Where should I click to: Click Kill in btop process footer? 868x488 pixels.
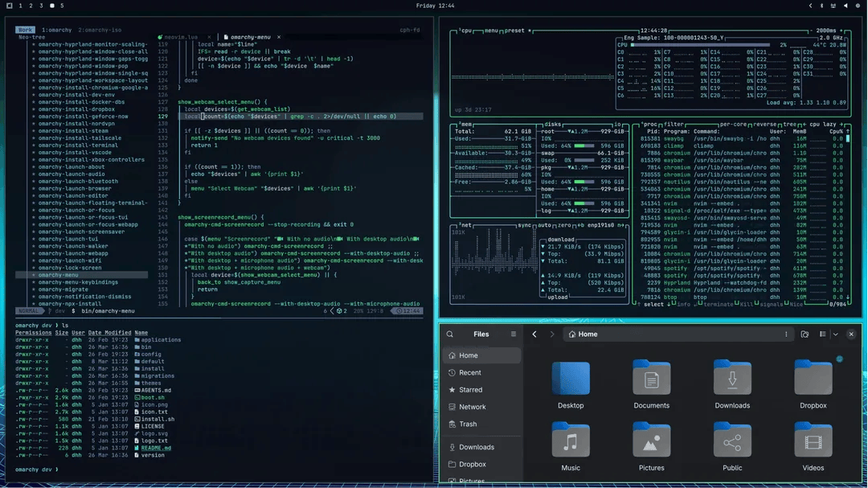746,304
